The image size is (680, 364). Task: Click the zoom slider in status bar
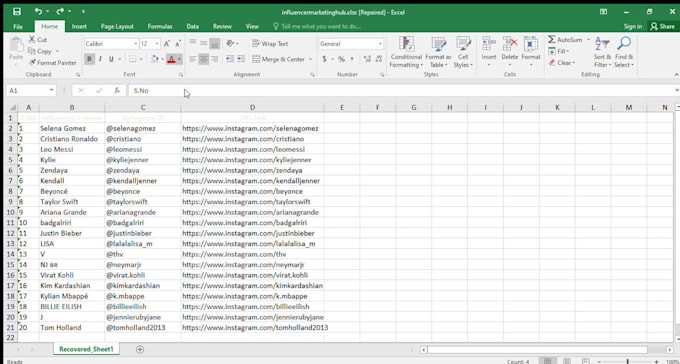(x=628, y=361)
